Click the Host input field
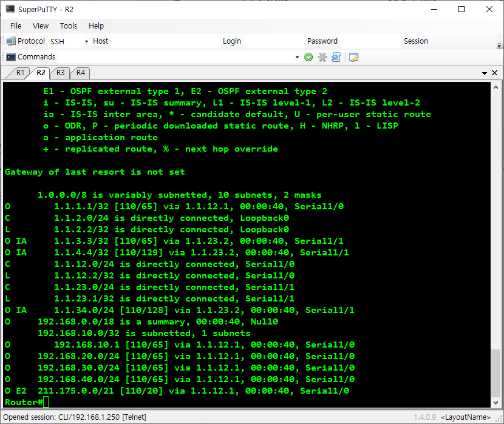The image size is (504, 424). point(166,41)
